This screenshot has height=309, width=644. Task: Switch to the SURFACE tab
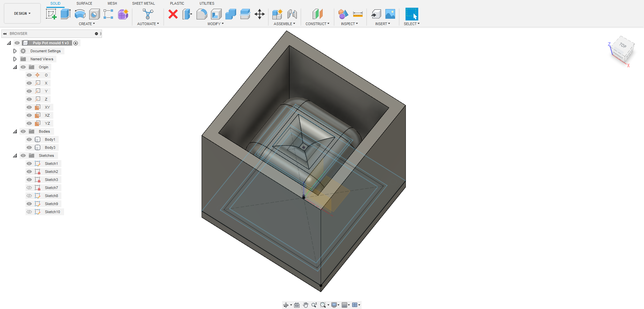(x=84, y=3)
